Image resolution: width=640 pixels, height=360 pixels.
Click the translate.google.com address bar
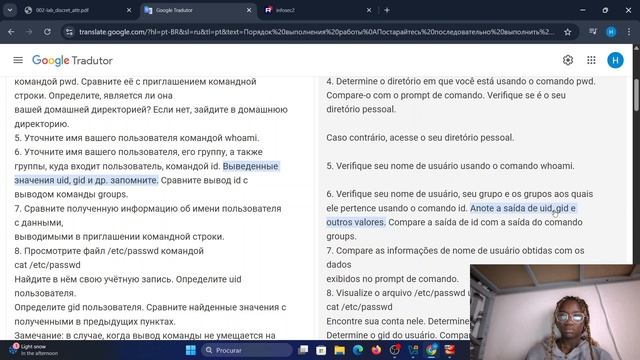(x=316, y=32)
